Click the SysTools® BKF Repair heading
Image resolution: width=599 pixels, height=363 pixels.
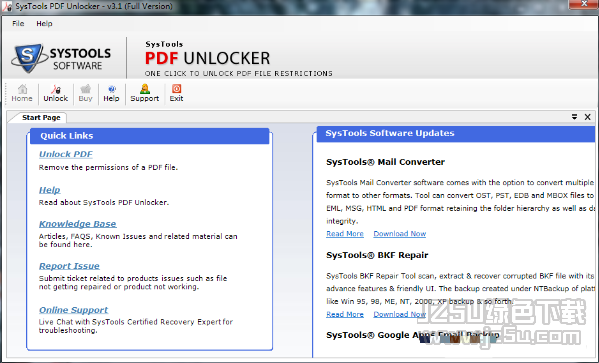(x=377, y=255)
